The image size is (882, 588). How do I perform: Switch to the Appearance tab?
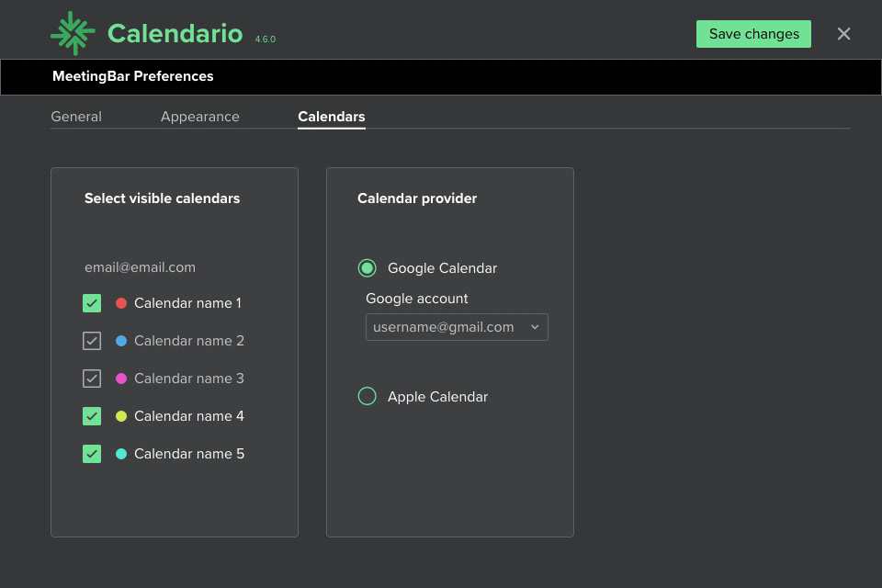200,117
